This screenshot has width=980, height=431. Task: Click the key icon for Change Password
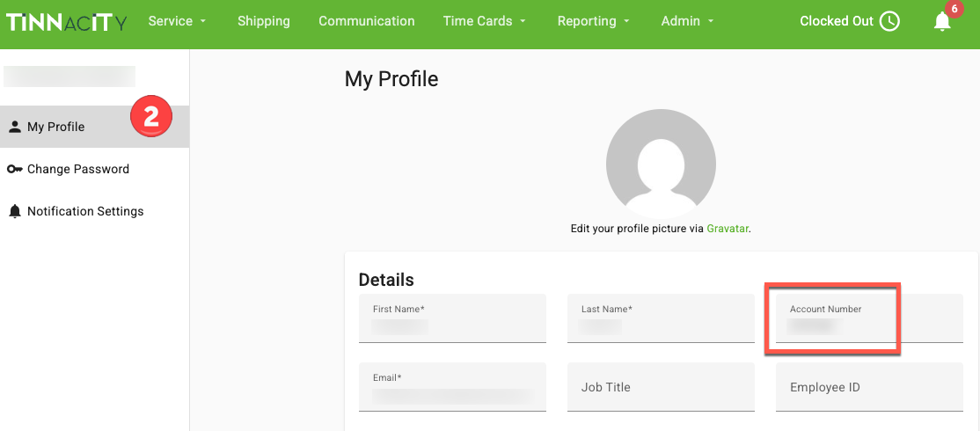[x=15, y=169]
